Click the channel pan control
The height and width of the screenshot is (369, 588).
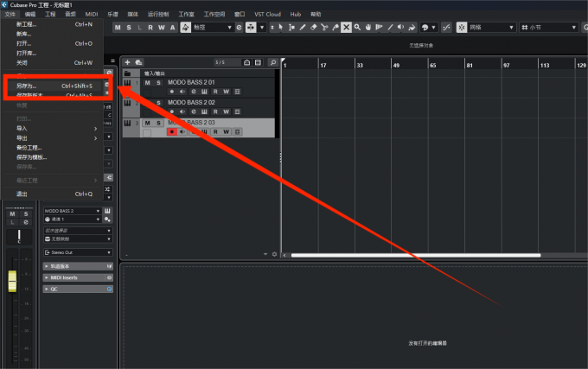[19, 236]
